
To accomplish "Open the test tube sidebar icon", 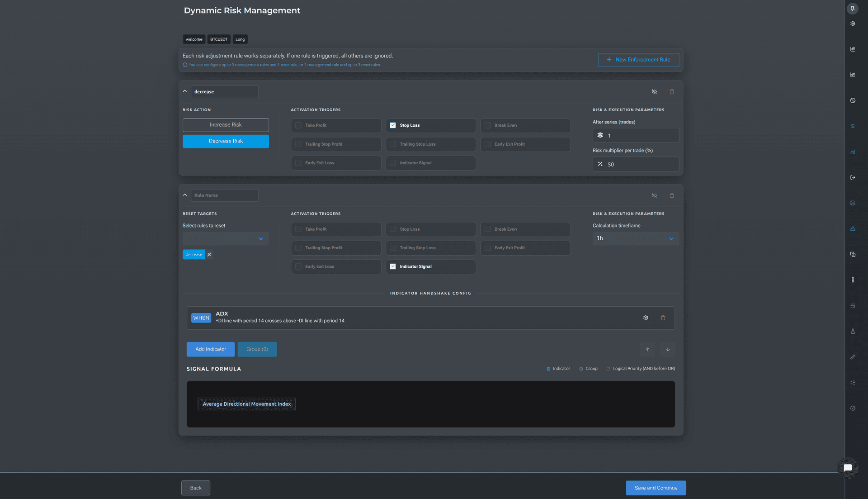I will (x=853, y=280).
